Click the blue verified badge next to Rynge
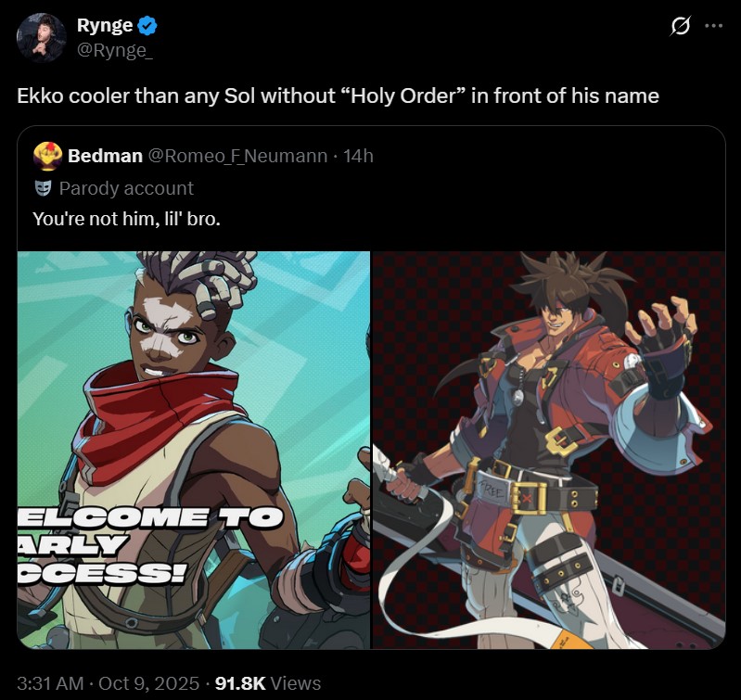Viewport: 741px width, 700px height. [x=147, y=26]
